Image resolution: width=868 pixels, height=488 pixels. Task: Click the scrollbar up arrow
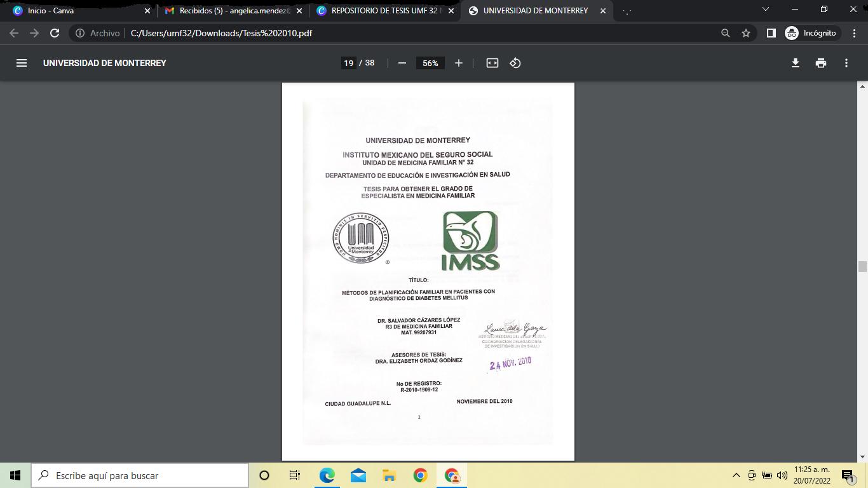[x=862, y=86]
